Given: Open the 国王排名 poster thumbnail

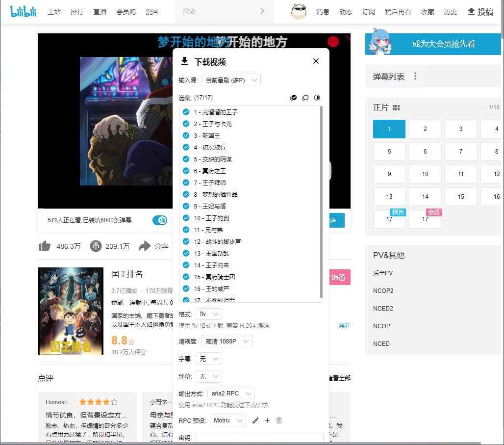Looking at the screenshot, I should (x=71, y=311).
